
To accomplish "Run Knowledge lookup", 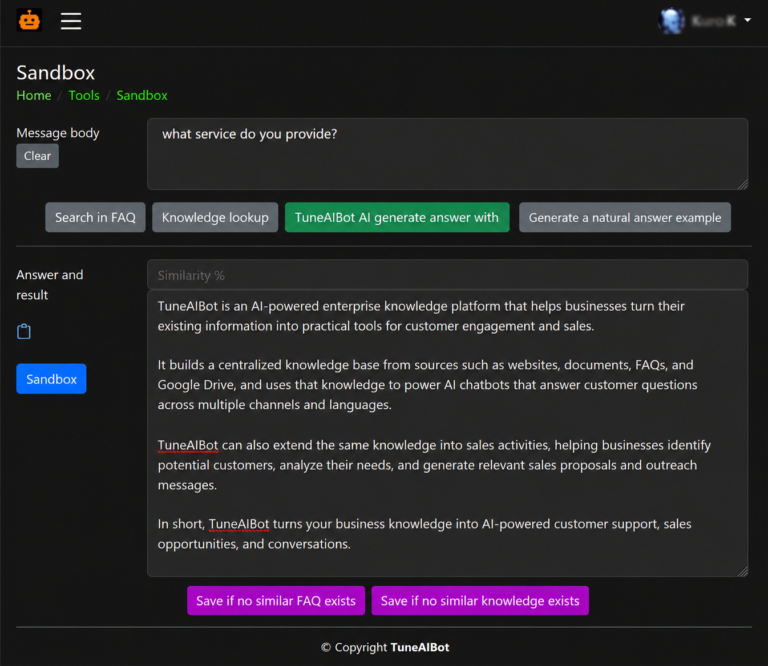I will tap(215, 217).
